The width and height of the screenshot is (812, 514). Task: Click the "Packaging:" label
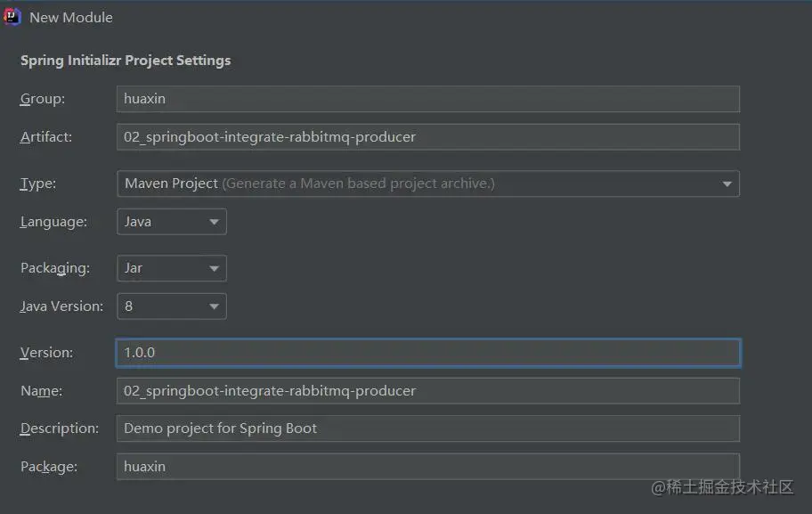54,268
